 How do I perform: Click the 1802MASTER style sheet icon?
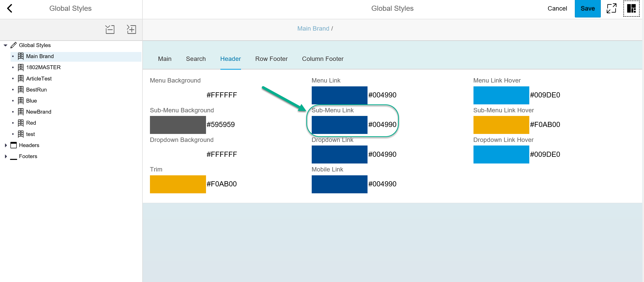click(21, 67)
